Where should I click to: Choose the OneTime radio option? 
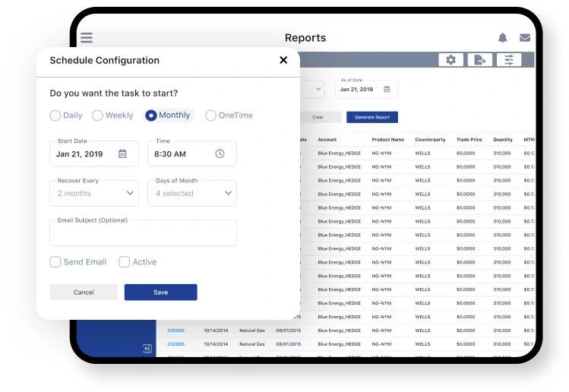[x=210, y=115]
